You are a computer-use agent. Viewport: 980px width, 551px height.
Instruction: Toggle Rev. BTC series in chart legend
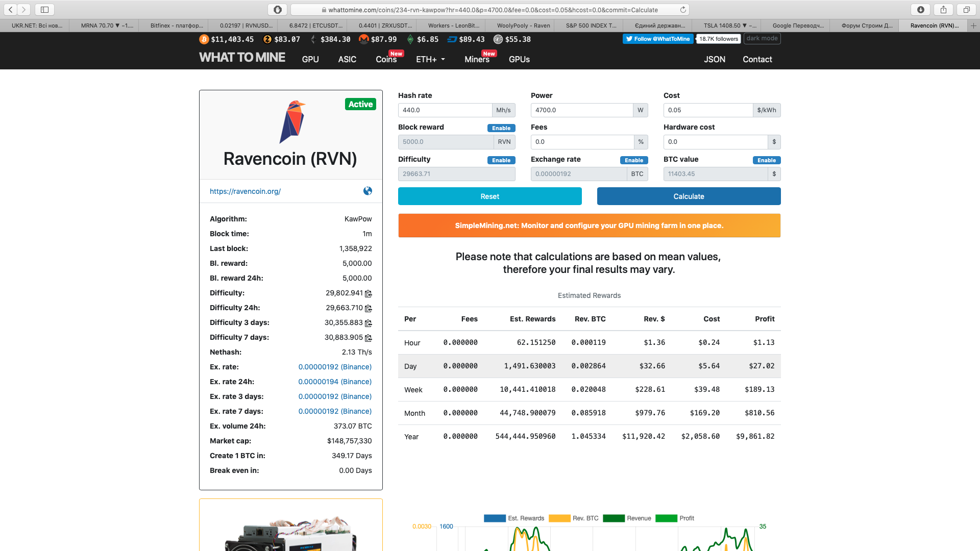(573, 518)
